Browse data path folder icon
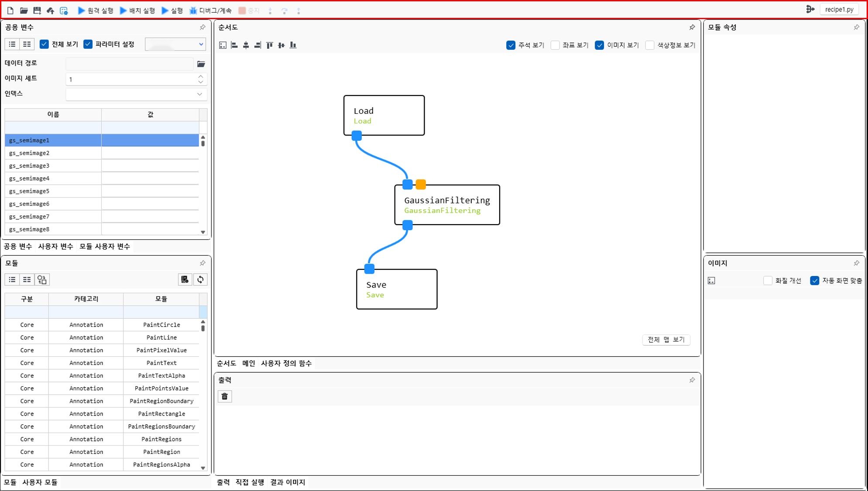 point(201,64)
